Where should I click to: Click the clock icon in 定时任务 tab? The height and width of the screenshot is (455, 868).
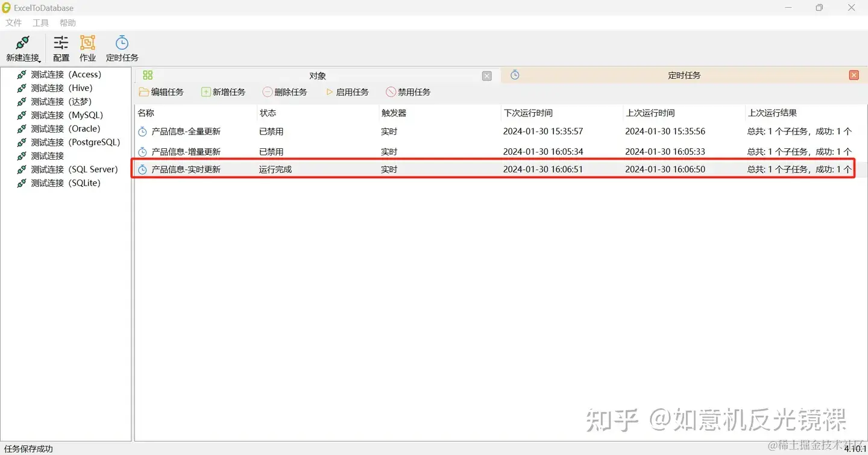click(x=515, y=75)
